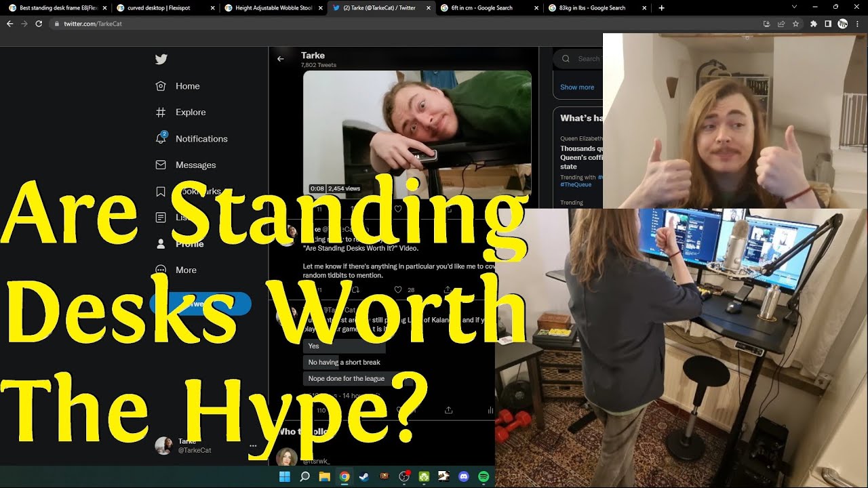The height and width of the screenshot is (488, 868).
Task: Open the Lists icon in sidebar
Action: 161,218
